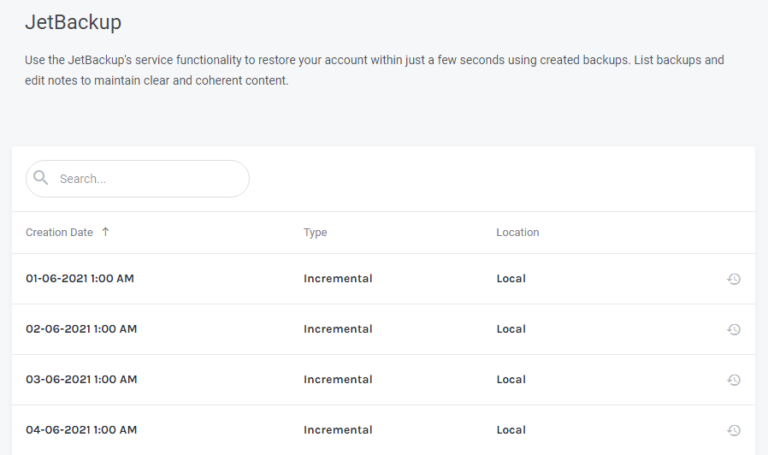This screenshot has width=768, height=455.
Task: Click Incremental type in first backup row
Action: tap(338, 278)
